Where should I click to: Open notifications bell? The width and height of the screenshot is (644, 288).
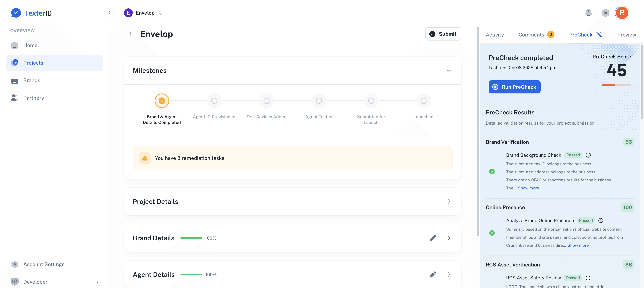[x=589, y=13]
